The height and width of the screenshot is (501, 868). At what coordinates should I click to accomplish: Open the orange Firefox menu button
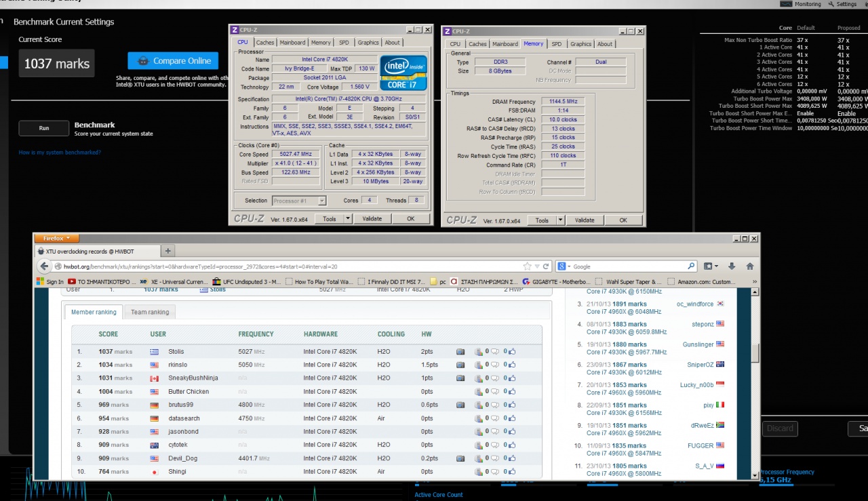57,238
